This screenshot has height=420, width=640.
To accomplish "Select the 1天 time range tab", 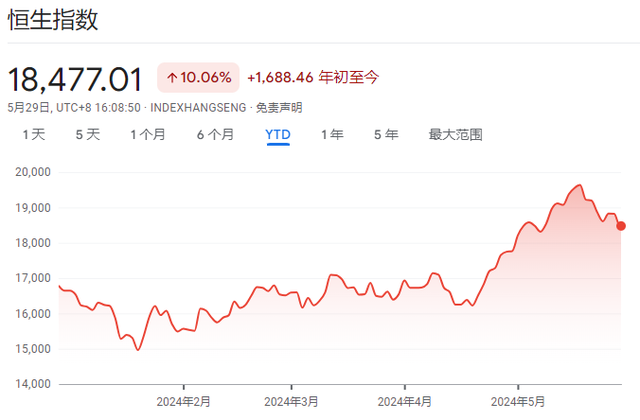I will (34, 134).
